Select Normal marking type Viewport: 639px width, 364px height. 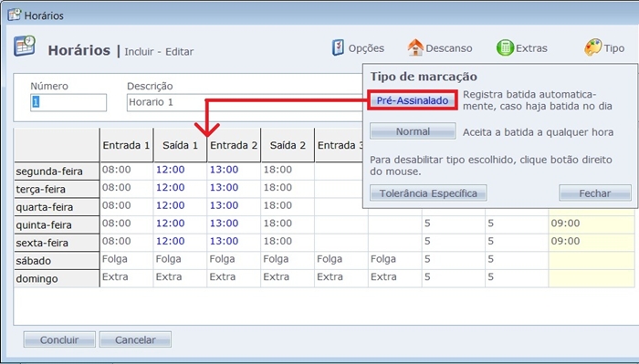pos(413,131)
